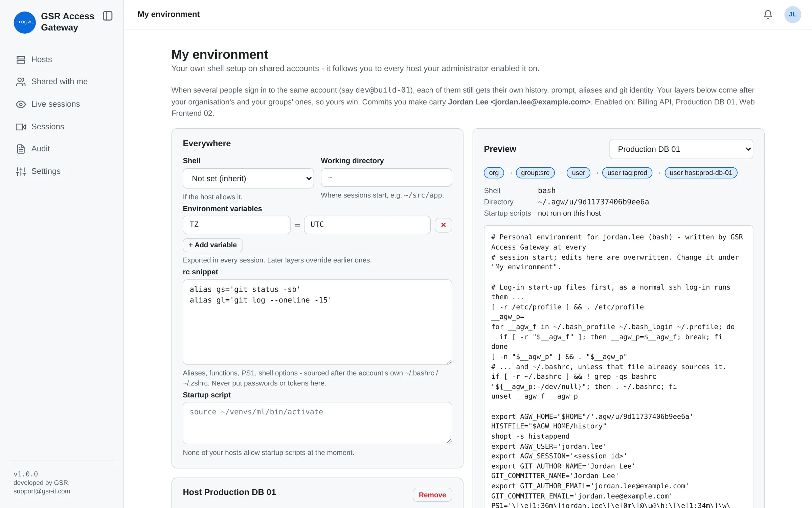
Task: Click the Hosts server icon
Action: click(x=21, y=60)
